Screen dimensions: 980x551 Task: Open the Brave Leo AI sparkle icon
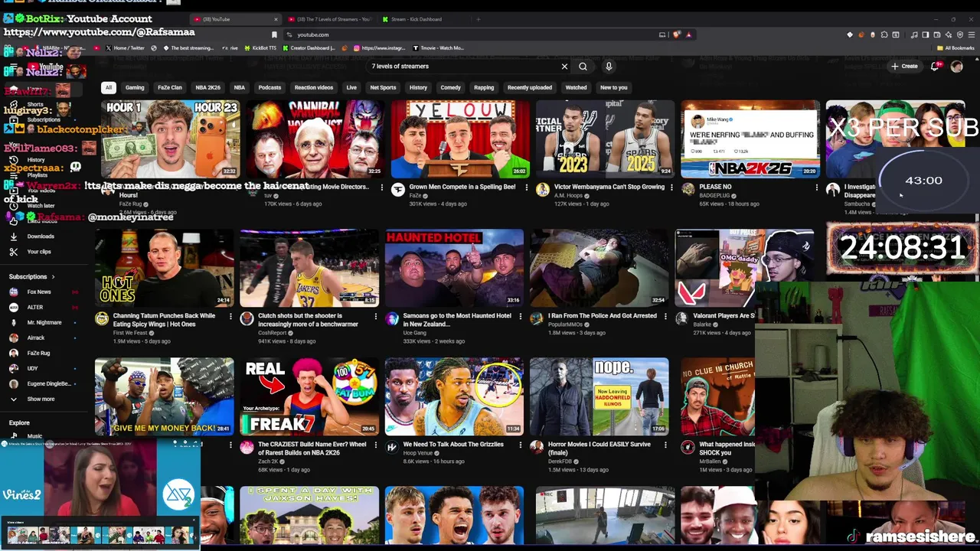(949, 34)
